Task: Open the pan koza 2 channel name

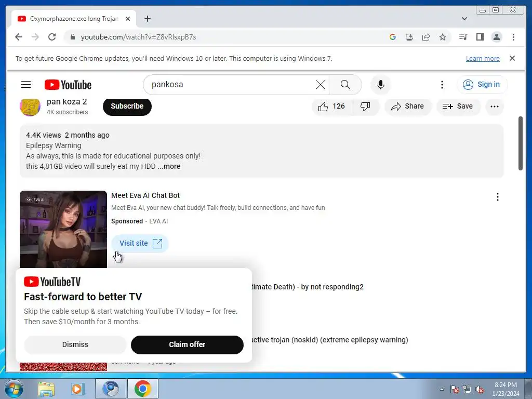Action: (67, 102)
